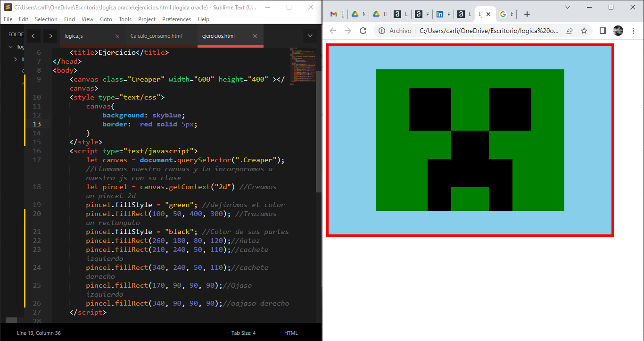Click the creeper's left black eye in canvas
644x341 pixels.
coord(430,109)
